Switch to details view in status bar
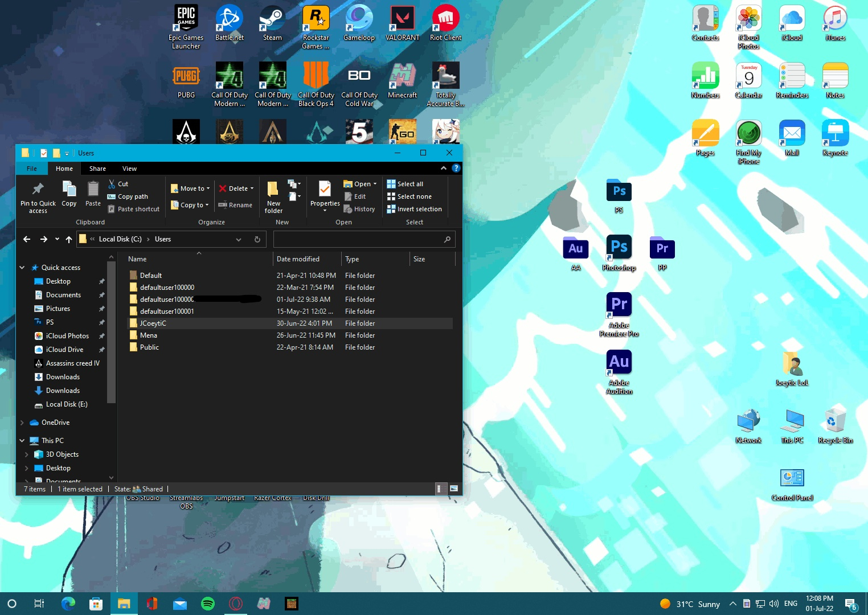868x615 pixels. tap(439, 489)
